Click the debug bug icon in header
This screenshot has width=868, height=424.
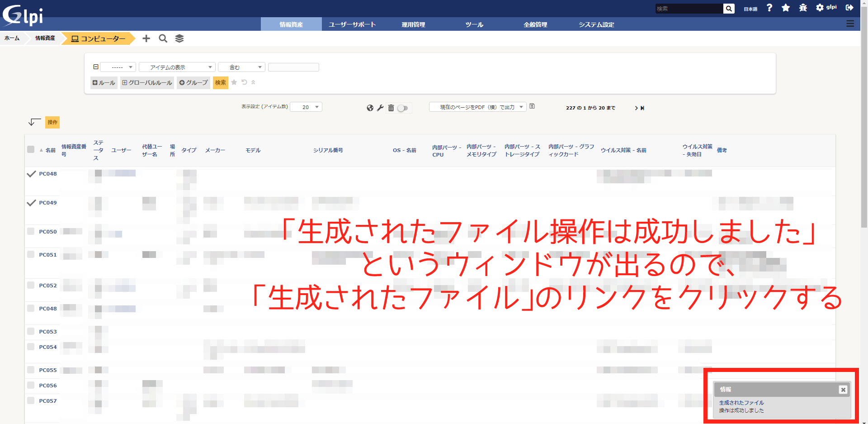[x=803, y=8]
